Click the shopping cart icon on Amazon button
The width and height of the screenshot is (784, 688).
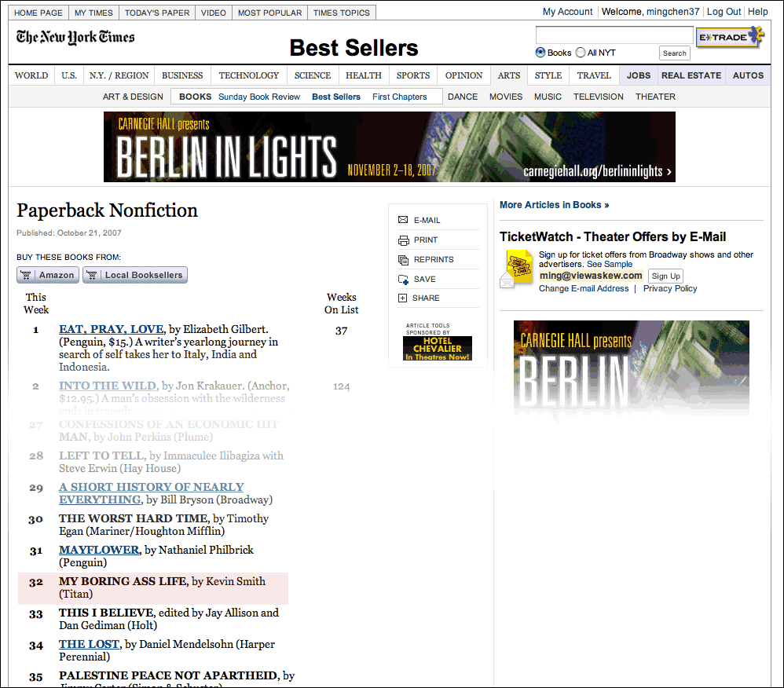coord(25,275)
